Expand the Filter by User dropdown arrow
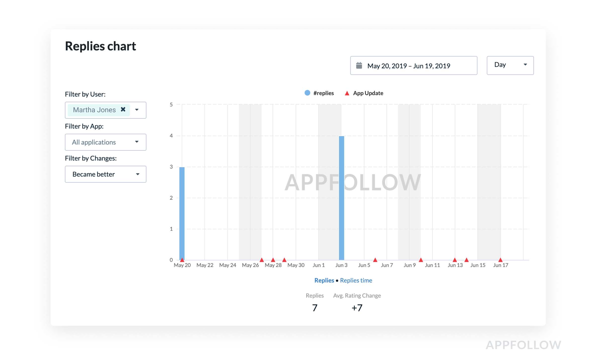 pos(137,110)
